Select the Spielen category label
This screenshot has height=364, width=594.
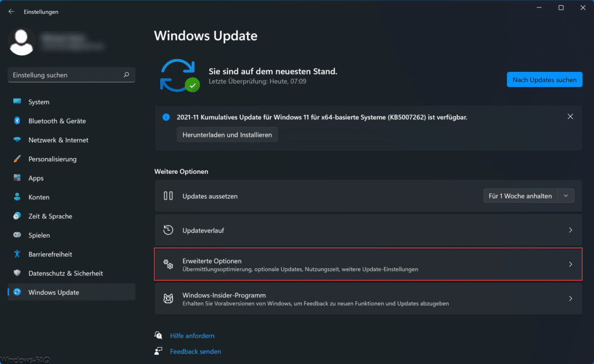click(39, 235)
